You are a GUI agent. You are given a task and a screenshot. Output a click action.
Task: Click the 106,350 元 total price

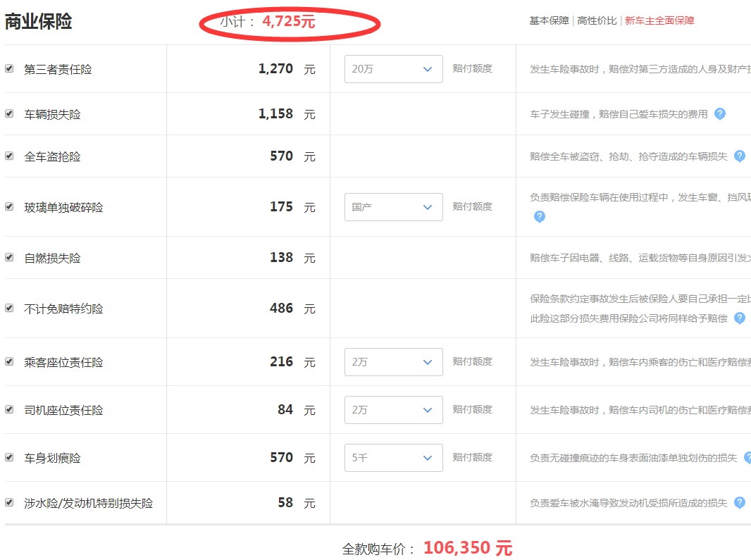pyautogui.click(x=468, y=548)
